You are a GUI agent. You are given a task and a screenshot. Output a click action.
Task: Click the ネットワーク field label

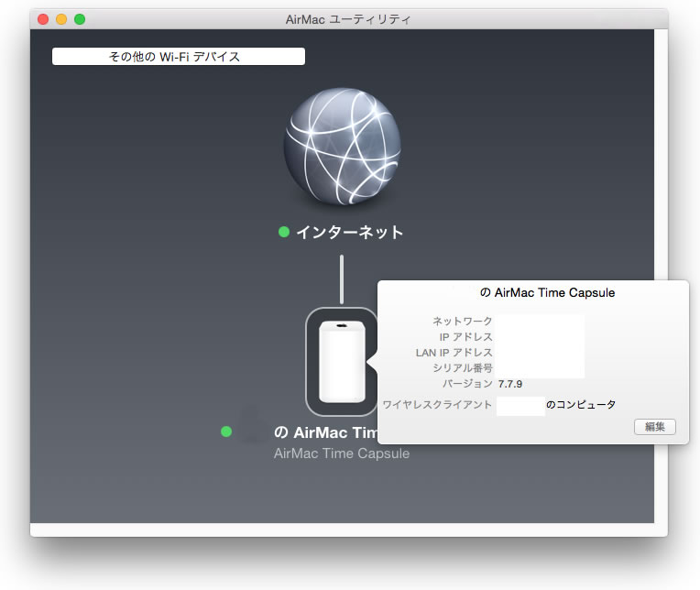coord(463,321)
